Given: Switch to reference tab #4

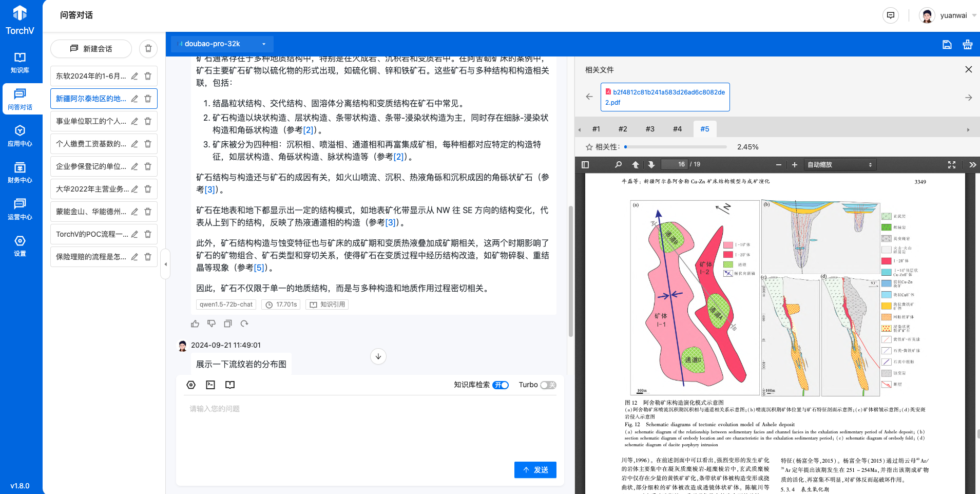Looking at the screenshot, I should (x=678, y=129).
